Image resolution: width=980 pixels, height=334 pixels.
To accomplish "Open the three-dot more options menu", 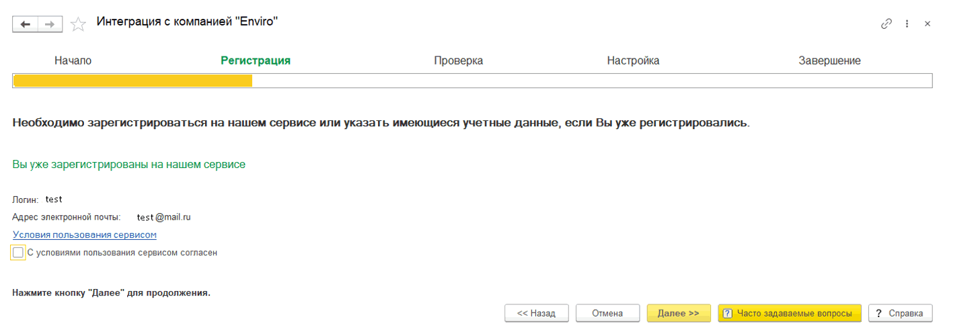I will tap(907, 24).
